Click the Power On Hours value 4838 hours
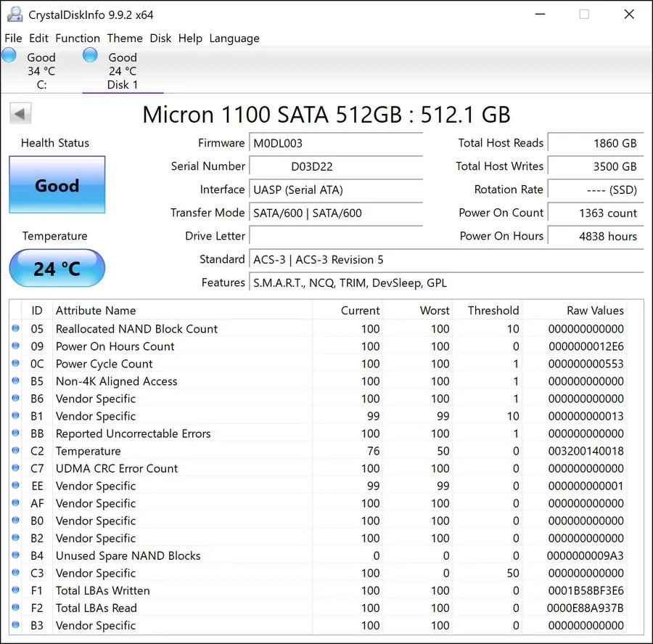 click(596, 237)
